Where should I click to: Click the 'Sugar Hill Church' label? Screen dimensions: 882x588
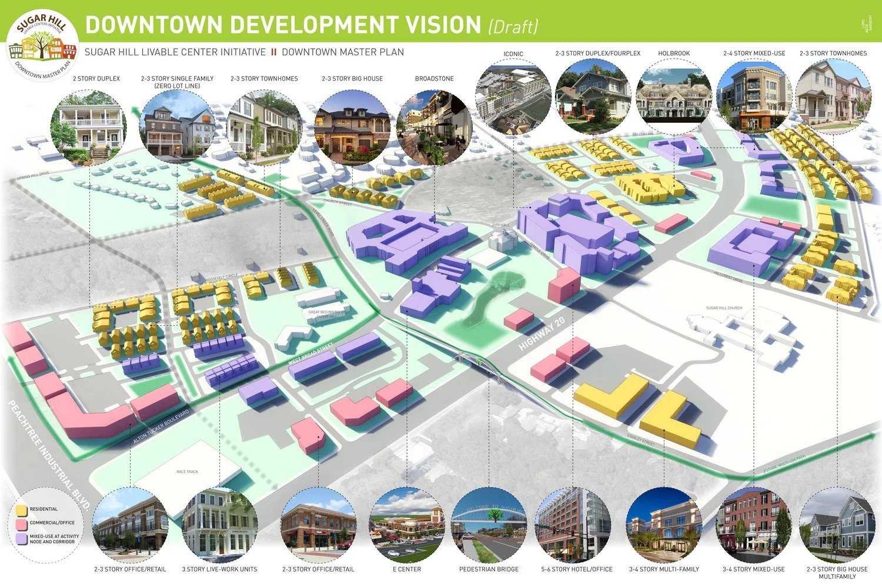724,308
